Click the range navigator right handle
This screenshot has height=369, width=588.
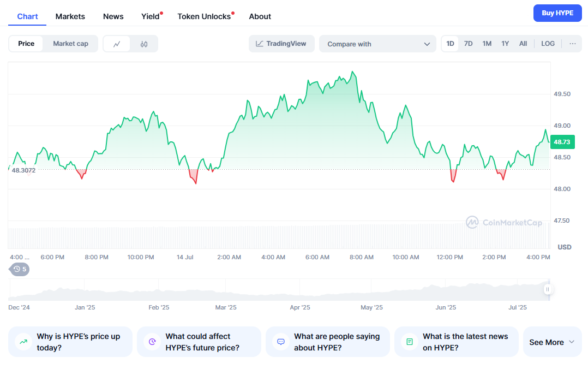(x=548, y=289)
